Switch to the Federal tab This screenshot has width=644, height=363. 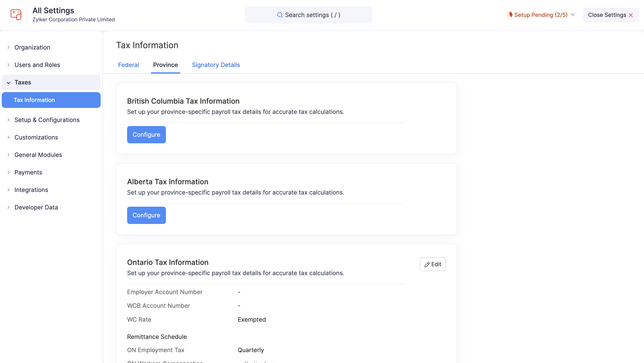(x=128, y=65)
